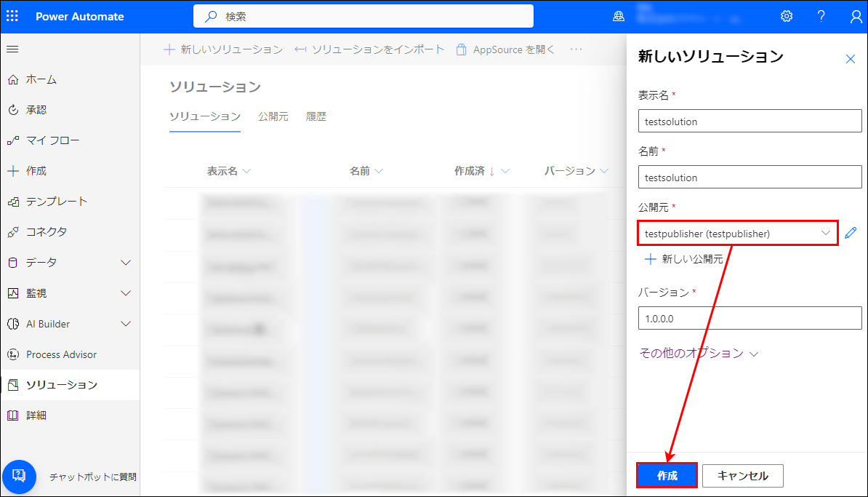This screenshot has height=497, width=868.
Task: Click the 検索 search box
Action: [363, 16]
